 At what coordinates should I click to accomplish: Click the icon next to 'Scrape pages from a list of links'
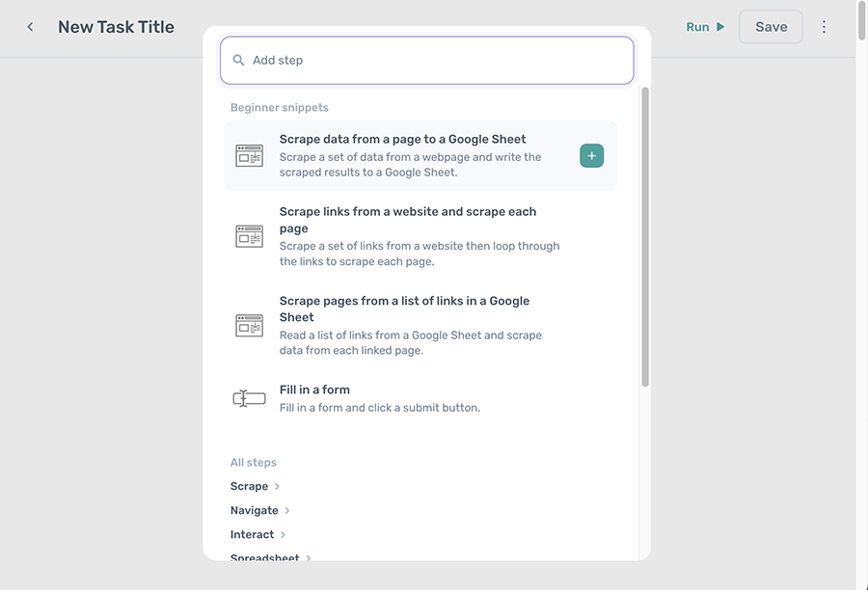(249, 325)
